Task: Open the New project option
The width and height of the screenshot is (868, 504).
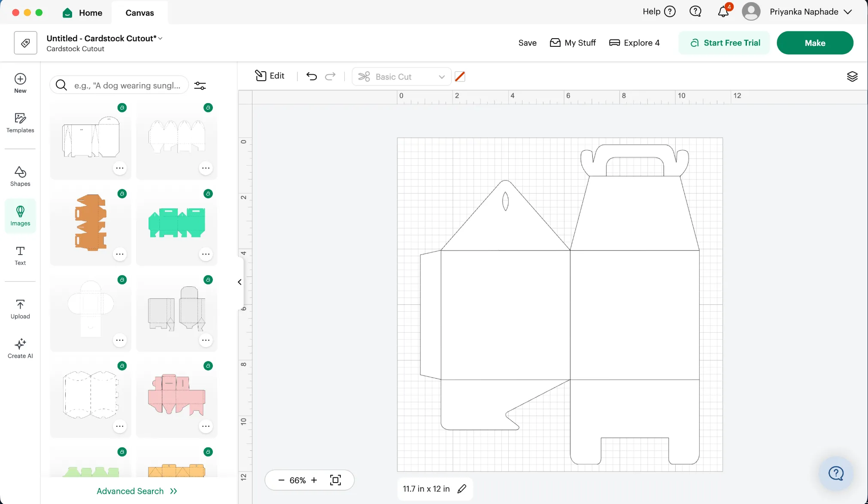Action: coord(20,83)
